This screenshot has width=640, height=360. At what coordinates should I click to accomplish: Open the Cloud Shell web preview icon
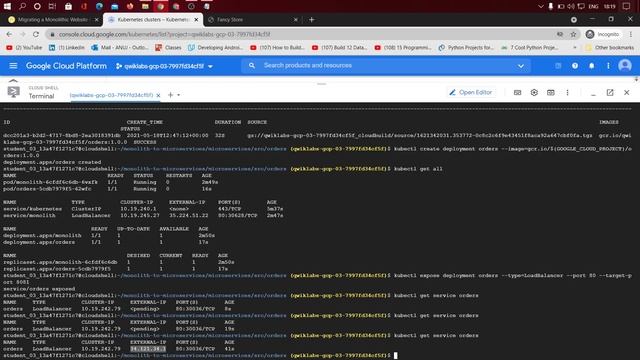tap(551, 93)
